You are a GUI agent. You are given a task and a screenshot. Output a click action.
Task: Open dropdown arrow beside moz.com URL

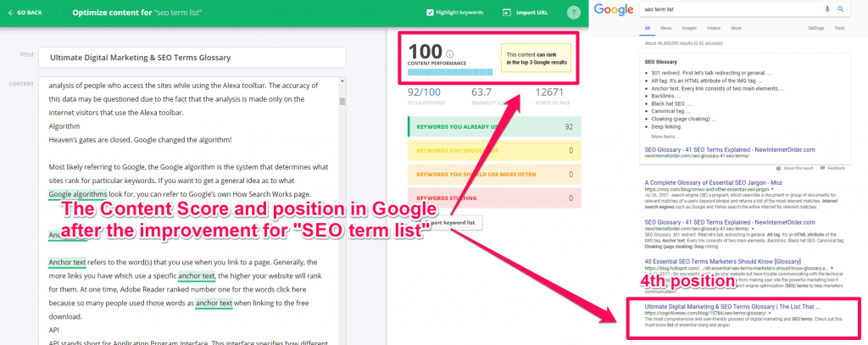771,189
